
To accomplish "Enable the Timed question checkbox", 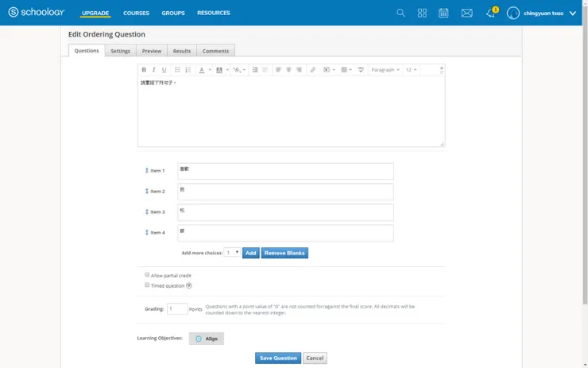I will [147, 285].
